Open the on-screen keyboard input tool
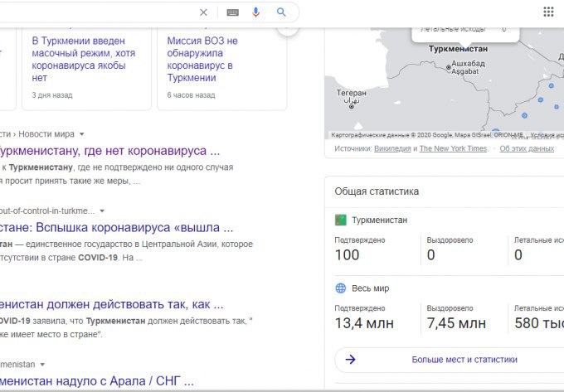 pyautogui.click(x=232, y=12)
